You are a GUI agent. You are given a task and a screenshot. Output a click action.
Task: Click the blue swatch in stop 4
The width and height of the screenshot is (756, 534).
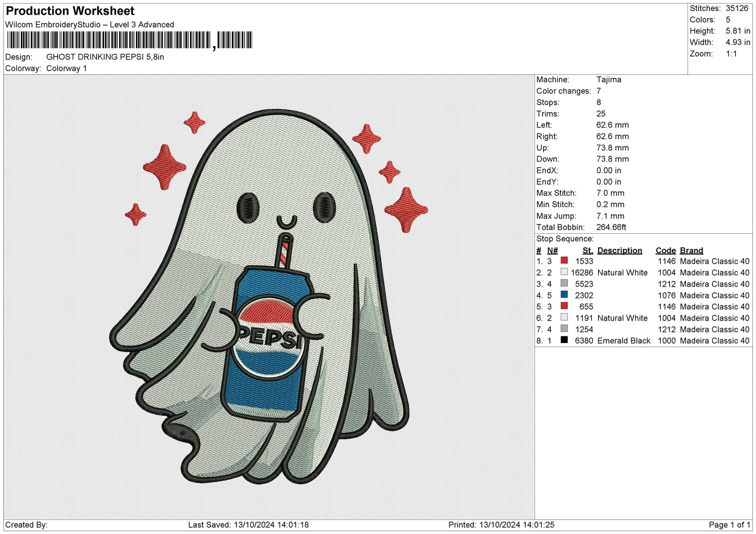pos(564,295)
